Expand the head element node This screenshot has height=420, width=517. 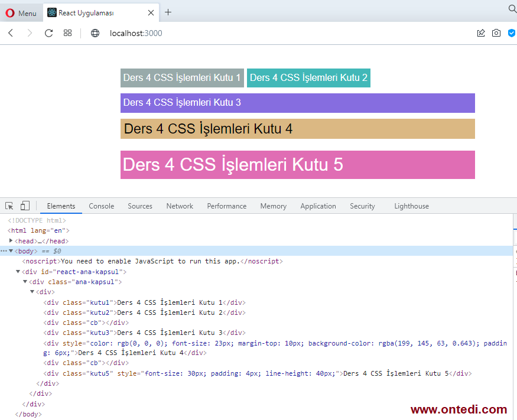pos(11,240)
